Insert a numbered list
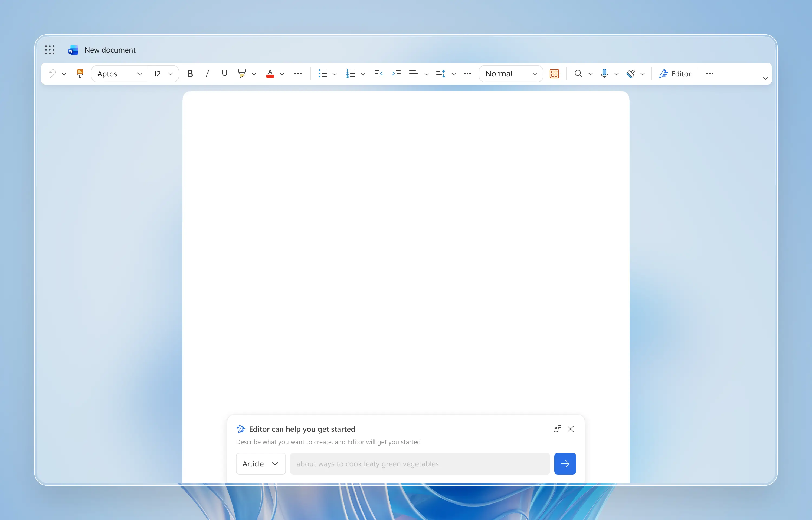The image size is (812, 520). (x=351, y=74)
